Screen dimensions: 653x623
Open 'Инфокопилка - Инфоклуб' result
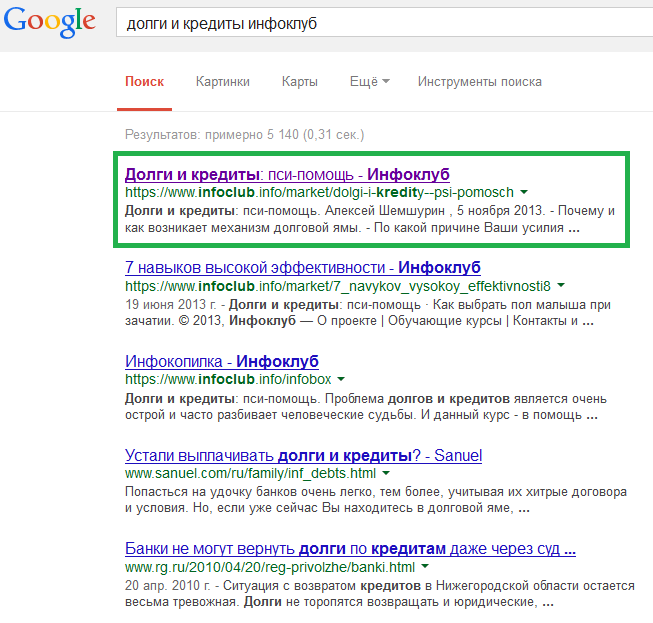[222, 361]
